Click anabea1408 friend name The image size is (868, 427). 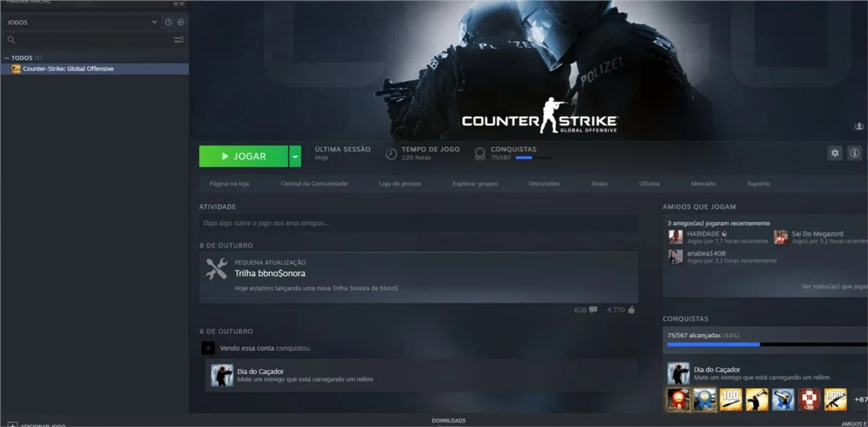click(x=706, y=254)
